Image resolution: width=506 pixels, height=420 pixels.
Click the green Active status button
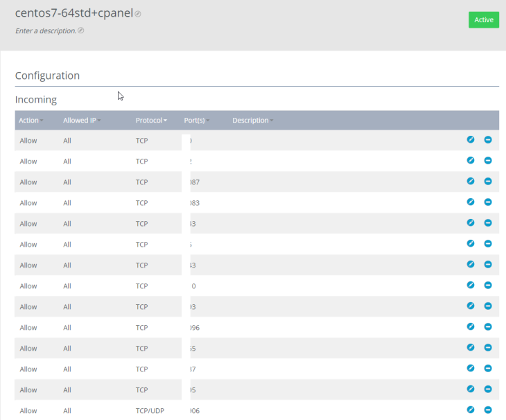[x=484, y=19]
